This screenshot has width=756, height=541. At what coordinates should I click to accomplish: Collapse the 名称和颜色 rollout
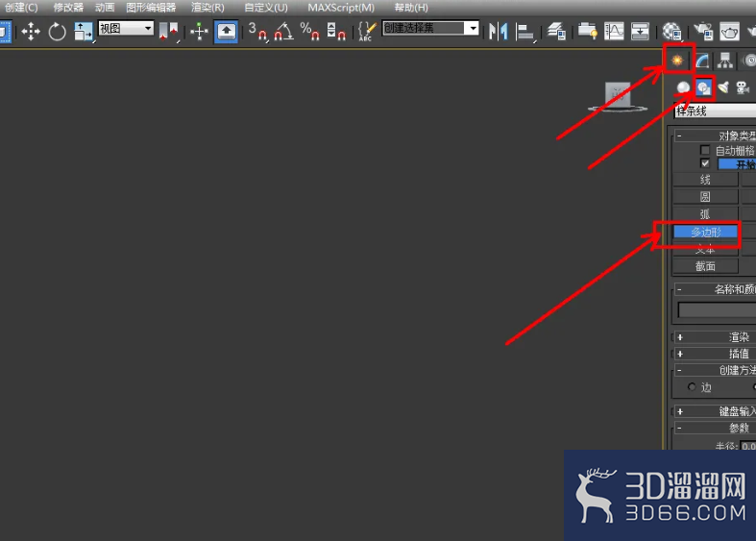click(715, 289)
